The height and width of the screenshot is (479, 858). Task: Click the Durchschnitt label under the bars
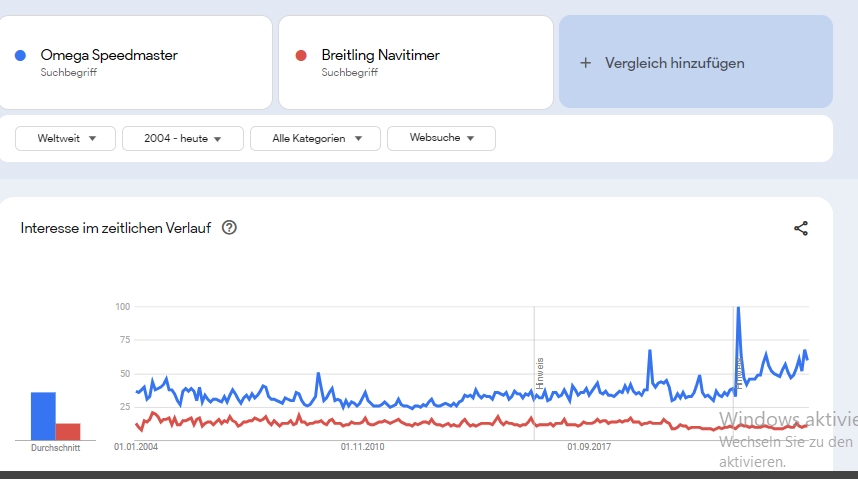click(x=56, y=448)
